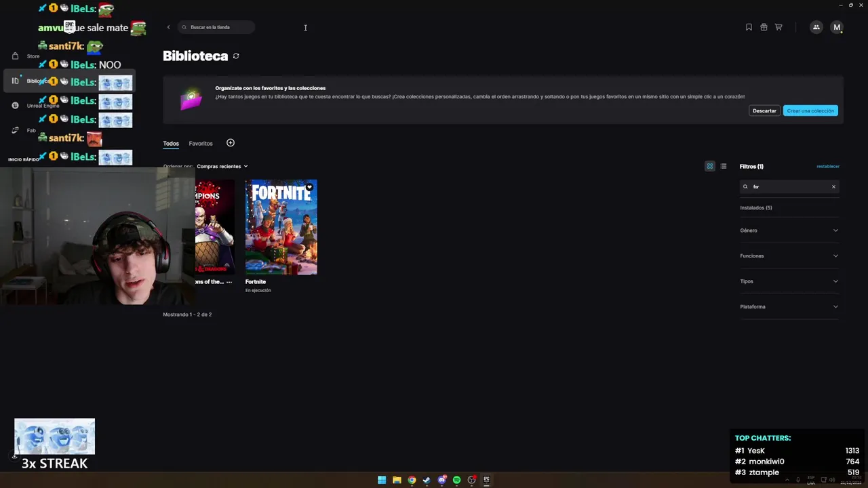Open the shopping cart icon
The image size is (868, 488).
point(778,27)
